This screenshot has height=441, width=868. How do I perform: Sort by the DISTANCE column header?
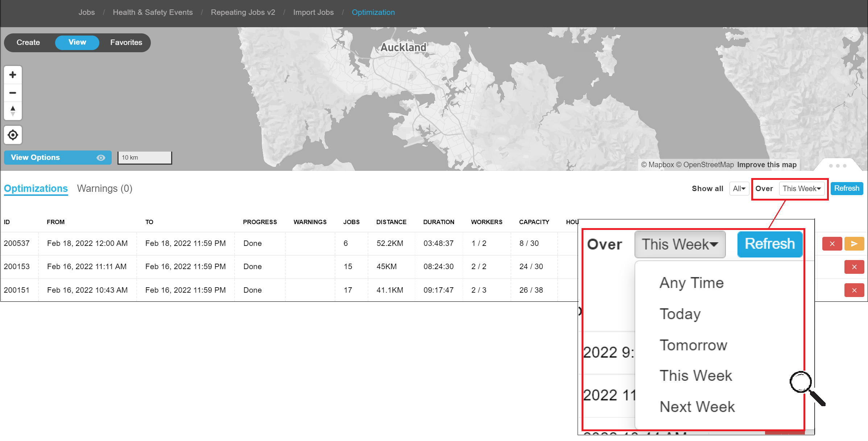391,222
